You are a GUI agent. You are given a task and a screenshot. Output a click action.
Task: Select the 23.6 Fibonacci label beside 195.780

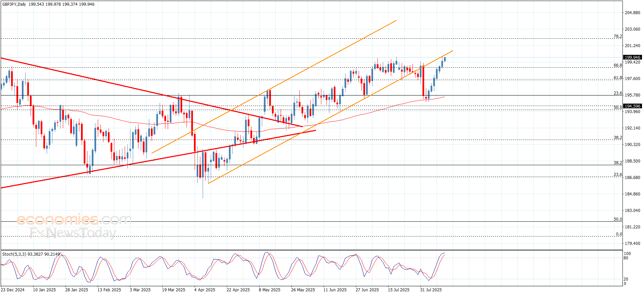coord(618,93)
